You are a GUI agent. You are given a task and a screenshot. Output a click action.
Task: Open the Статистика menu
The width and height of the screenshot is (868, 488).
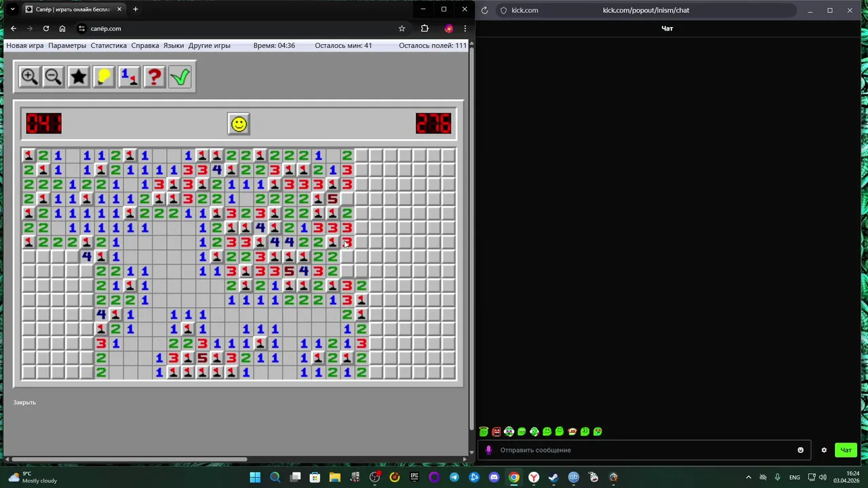[108, 45]
